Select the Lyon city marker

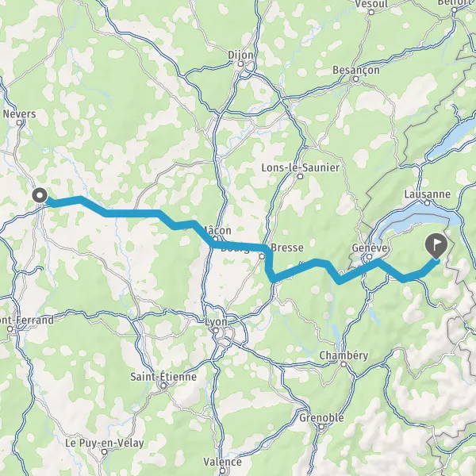tap(217, 330)
